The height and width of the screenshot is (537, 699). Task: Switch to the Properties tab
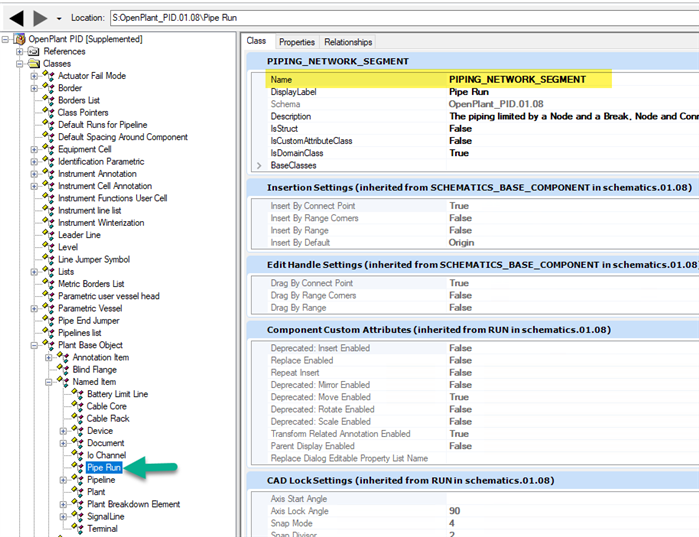click(x=297, y=42)
